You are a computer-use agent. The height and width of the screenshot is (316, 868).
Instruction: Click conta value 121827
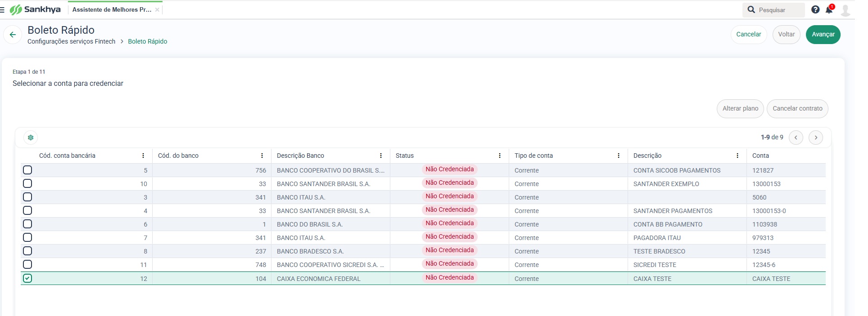click(x=763, y=170)
